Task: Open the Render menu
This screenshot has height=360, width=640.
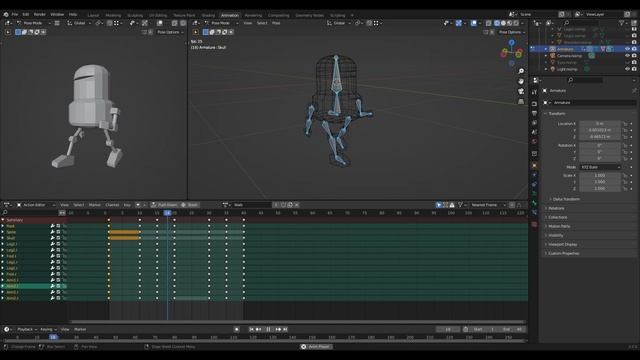Action: (40, 14)
